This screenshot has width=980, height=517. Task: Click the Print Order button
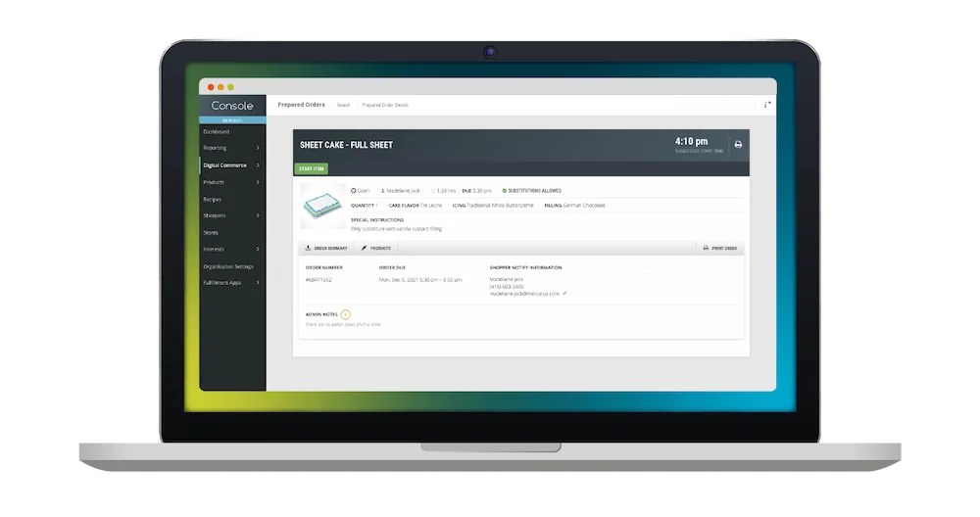point(720,248)
